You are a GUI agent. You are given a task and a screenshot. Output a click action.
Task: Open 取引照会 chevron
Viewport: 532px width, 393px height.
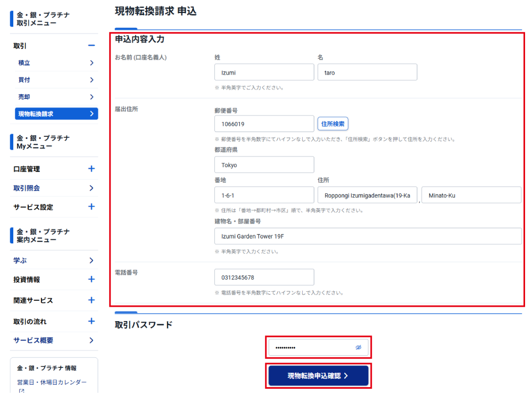tap(92, 188)
